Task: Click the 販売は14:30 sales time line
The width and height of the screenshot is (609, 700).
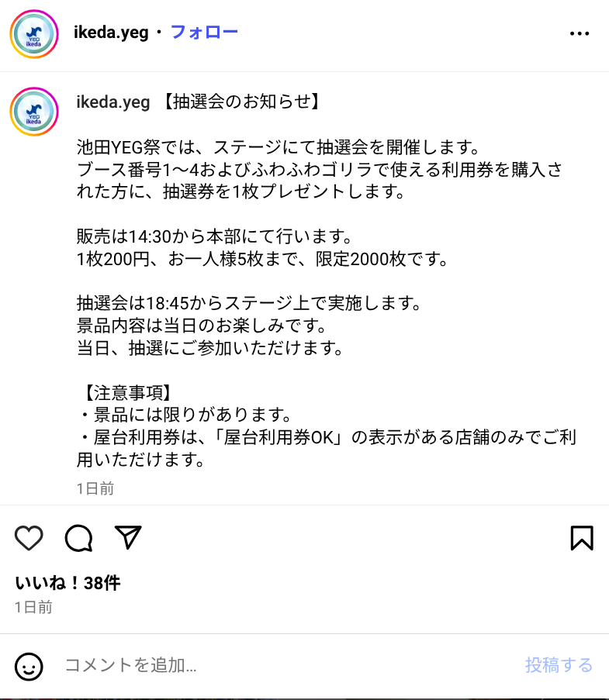Action: [x=214, y=236]
